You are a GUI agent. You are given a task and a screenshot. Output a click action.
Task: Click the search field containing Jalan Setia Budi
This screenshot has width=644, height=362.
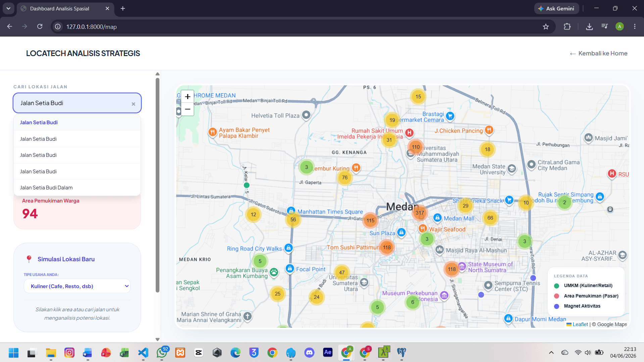77,103
